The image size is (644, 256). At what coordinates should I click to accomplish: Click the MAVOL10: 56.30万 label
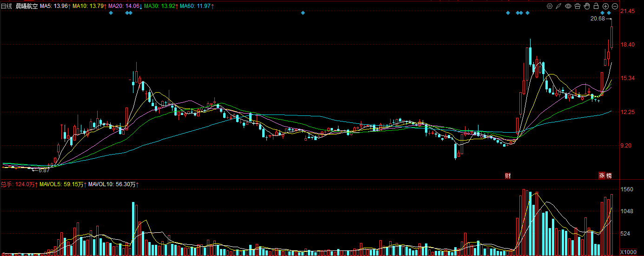point(113,184)
